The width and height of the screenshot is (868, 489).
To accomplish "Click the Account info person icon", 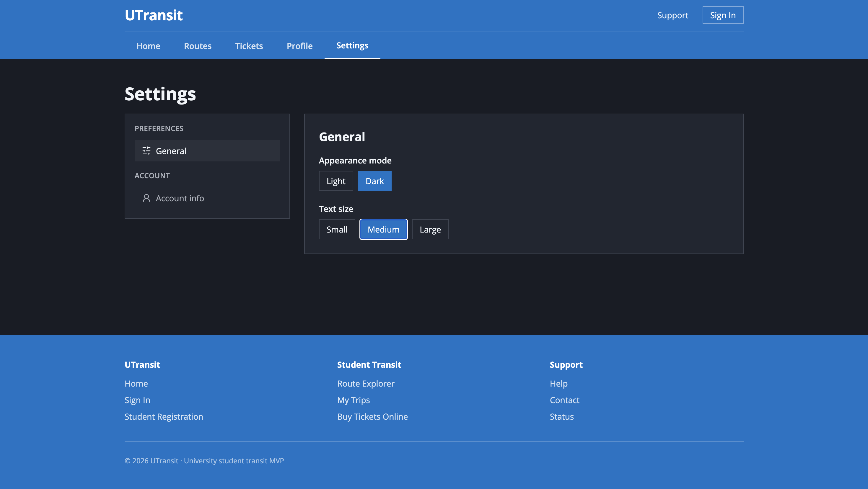I will pyautogui.click(x=146, y=198).
